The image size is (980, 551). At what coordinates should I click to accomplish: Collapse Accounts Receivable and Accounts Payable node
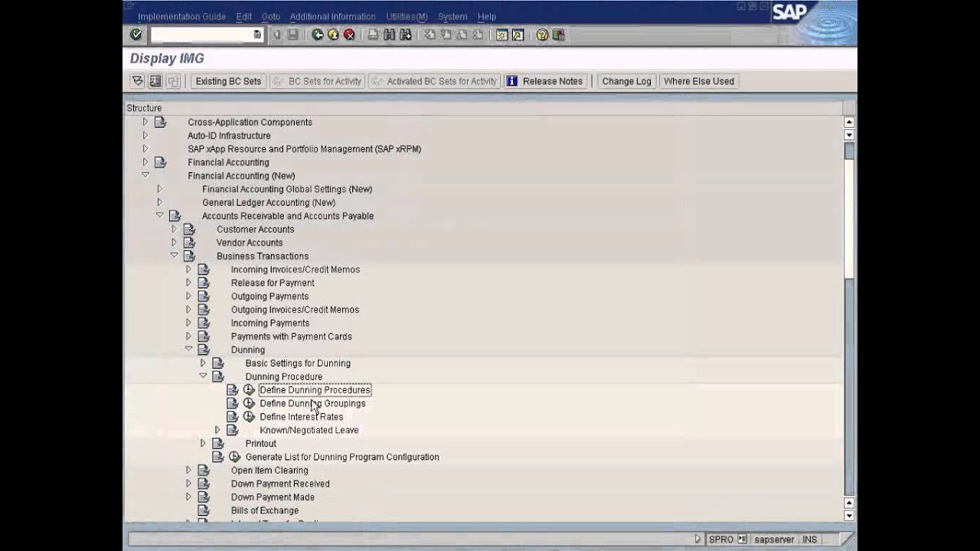pyautogui.click(x=159, y=216)
